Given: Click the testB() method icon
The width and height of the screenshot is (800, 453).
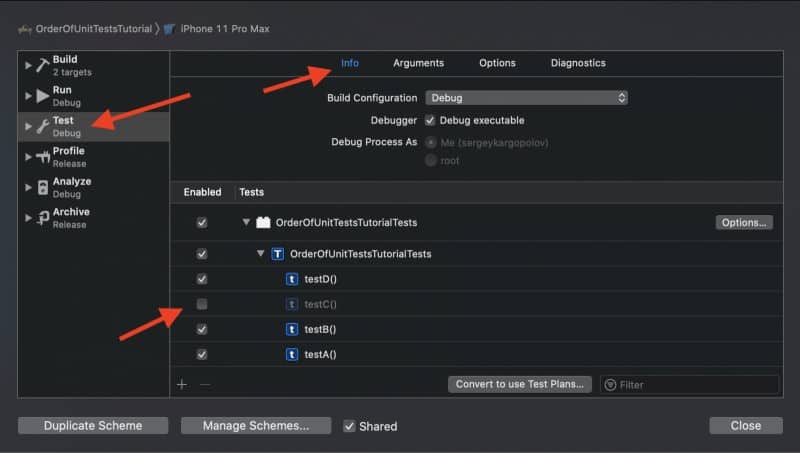Looking at the screenshot, I should [x=292, y=329].
